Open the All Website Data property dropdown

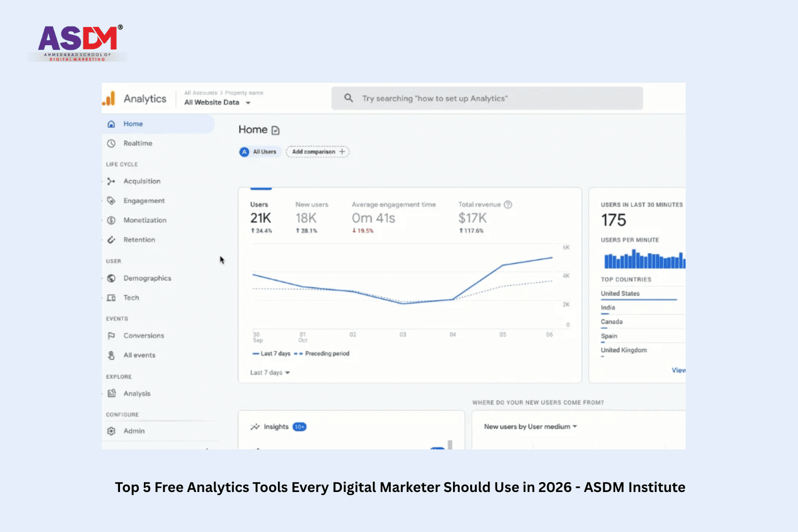[218, 102]
